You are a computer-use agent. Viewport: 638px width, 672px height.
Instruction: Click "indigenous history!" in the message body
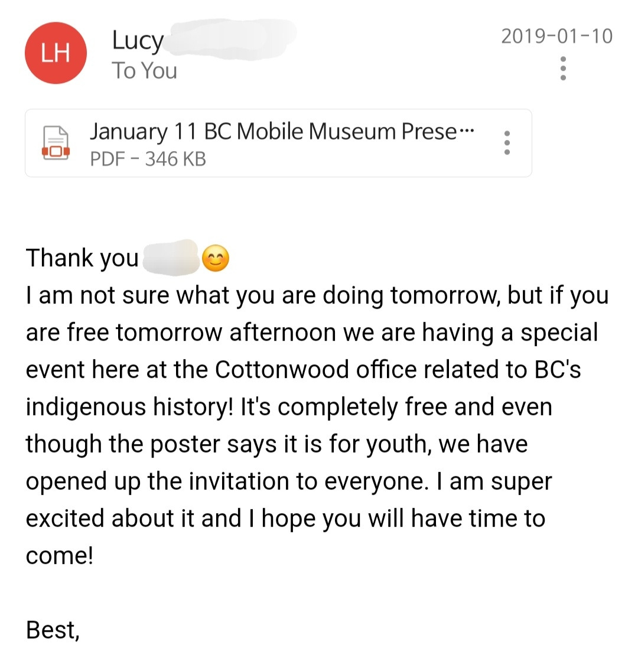point(129,407)
